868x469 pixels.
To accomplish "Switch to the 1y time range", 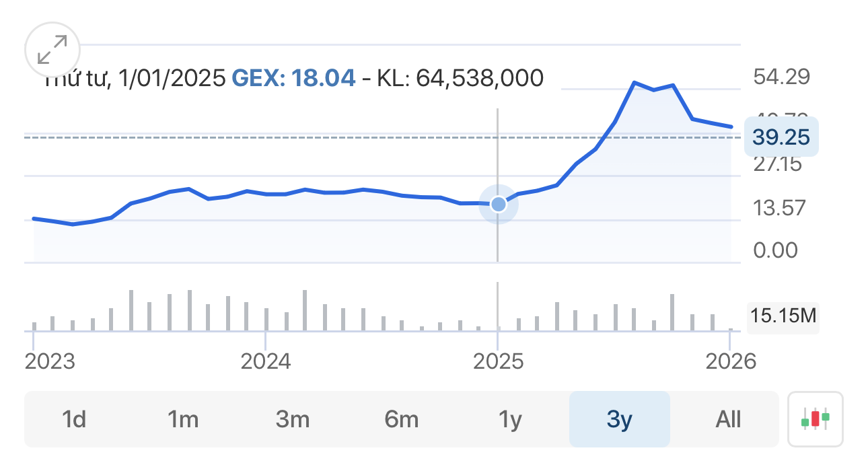I will 511,419.
